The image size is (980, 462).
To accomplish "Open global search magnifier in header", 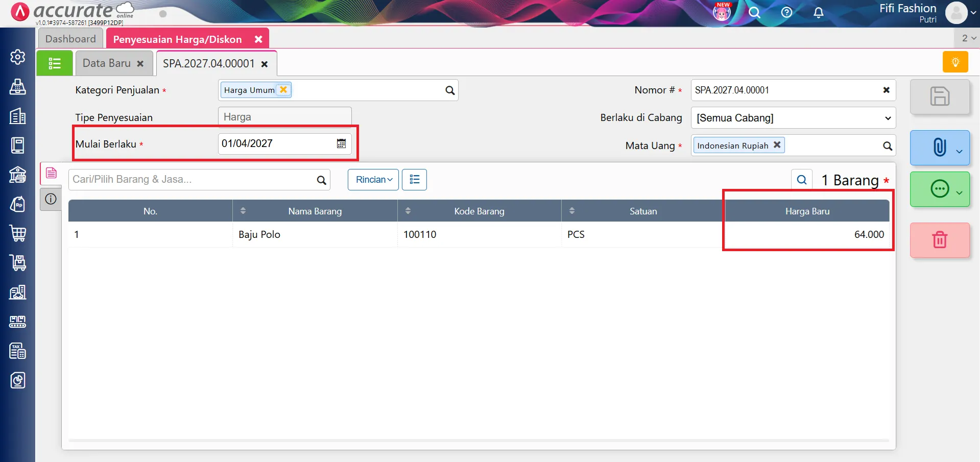I will [x=754, y=12].
